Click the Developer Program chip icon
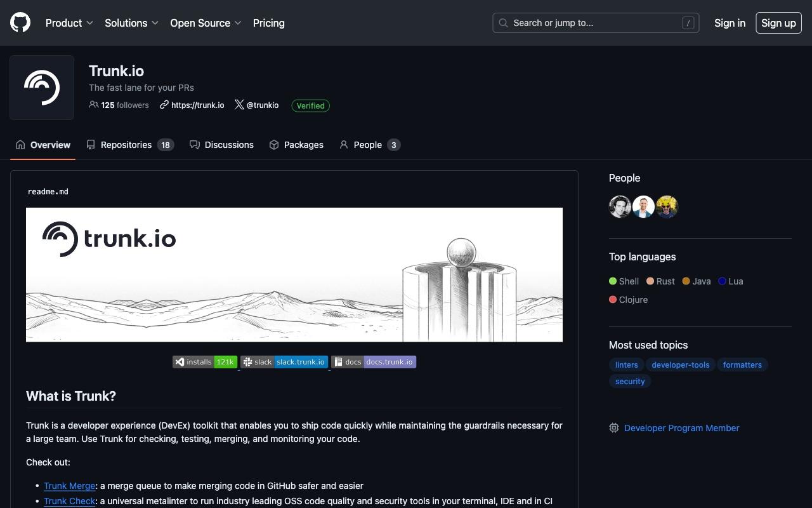The height and width of the screenshot is (508, 812). [x=614, y=428]
